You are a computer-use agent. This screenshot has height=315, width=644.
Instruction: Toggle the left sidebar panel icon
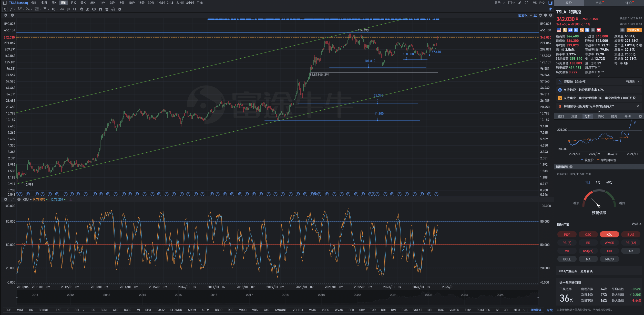(4, 3)
